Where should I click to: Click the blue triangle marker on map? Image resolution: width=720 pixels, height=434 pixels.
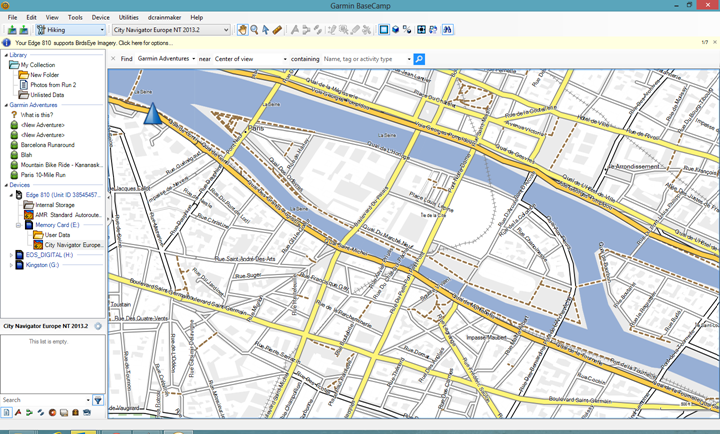coord(153,113)
